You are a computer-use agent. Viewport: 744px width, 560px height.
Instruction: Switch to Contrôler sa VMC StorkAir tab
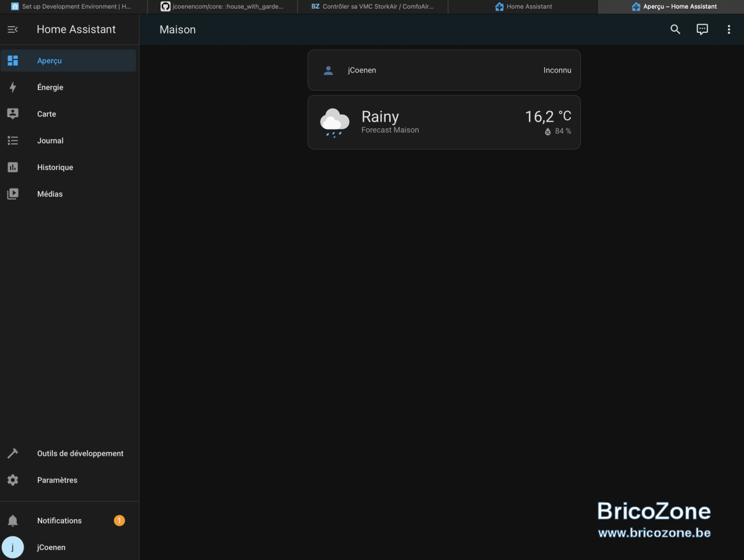click(x=372, y=6)
